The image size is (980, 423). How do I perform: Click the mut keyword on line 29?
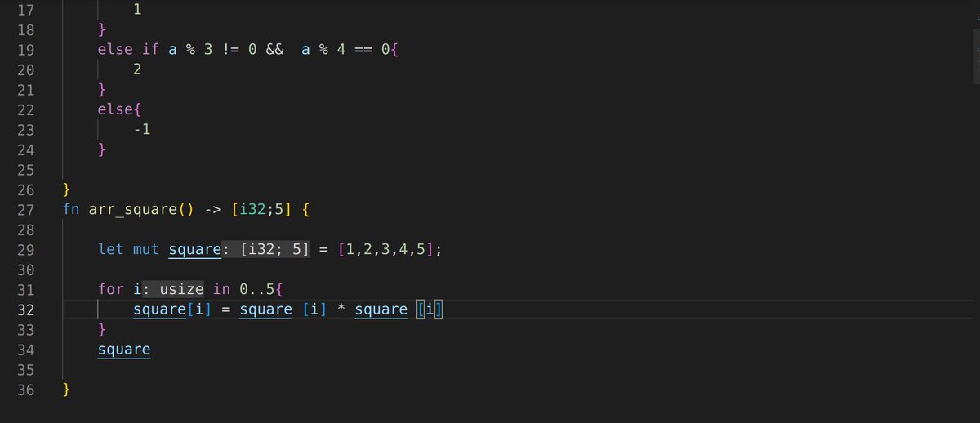(146, 250)
